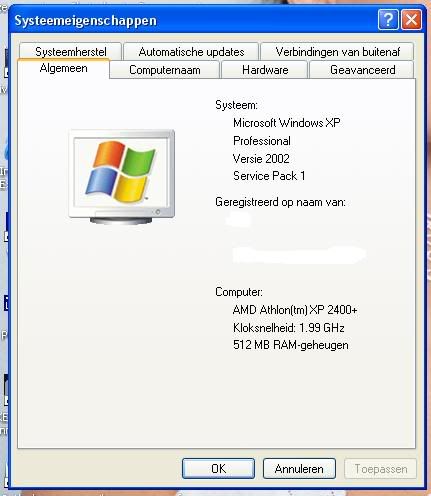Show the Geavanceerd tab
The width and height of the screenshot is (431, 496).
(362, 70)
